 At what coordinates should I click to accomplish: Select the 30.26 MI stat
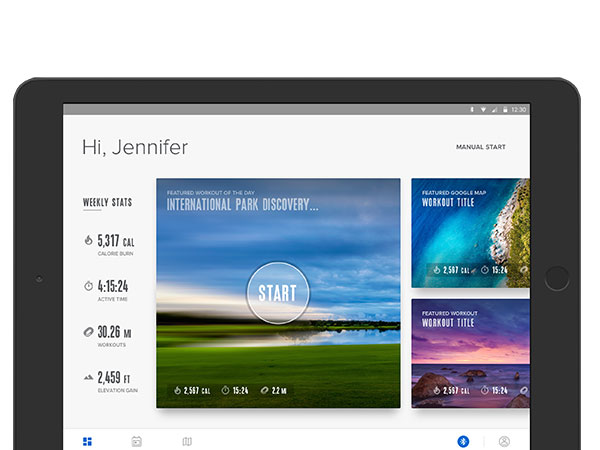114,332
